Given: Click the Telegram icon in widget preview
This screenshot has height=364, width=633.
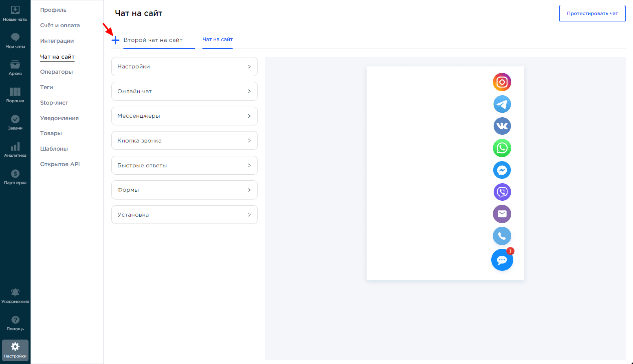Looking at the screenshot, I should click(502, 104).
